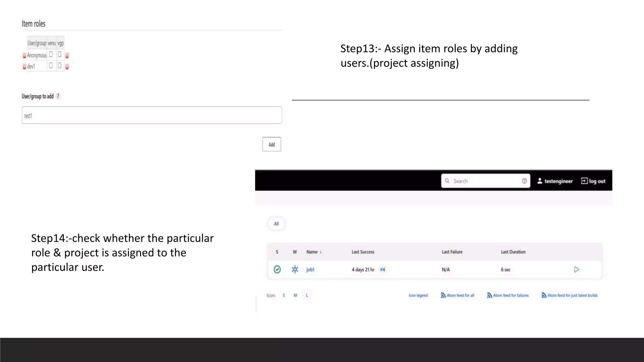The width and height of the screenshot is (644, 362).
Task: Delete the Anonymous row using its left red icon
Action: pos(24,56)
